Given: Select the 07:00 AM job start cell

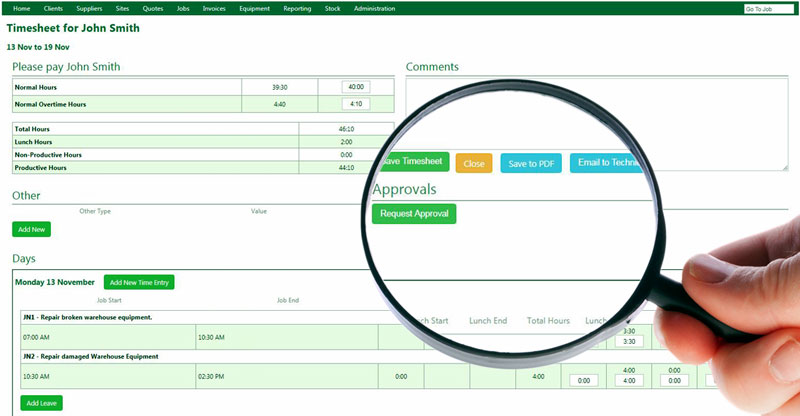Looking at the screenshot, I should pyautogui.click(x=108, y=337).
